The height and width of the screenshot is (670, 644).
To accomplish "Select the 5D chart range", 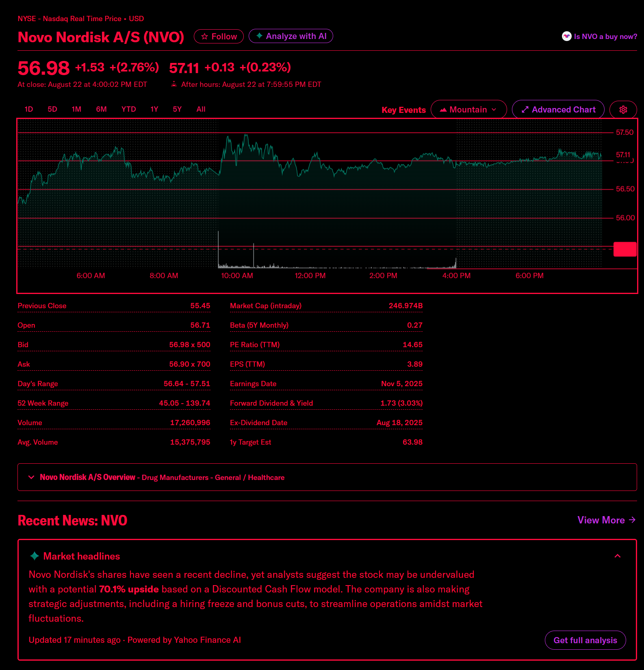I will 52,109.
